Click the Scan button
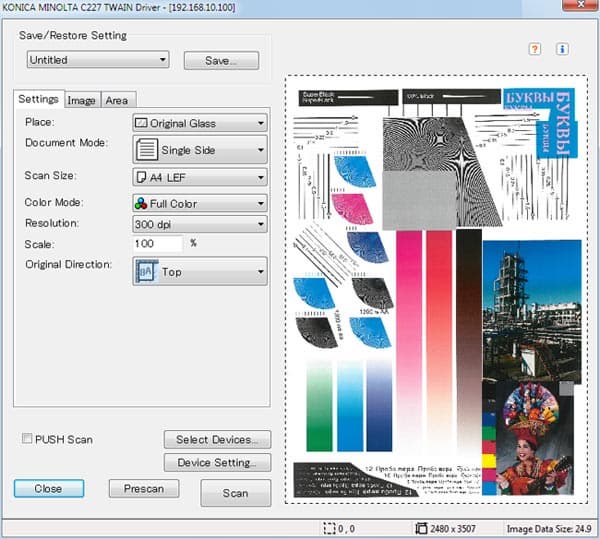Viewport: 600px width, 539px height. (235, 493)
